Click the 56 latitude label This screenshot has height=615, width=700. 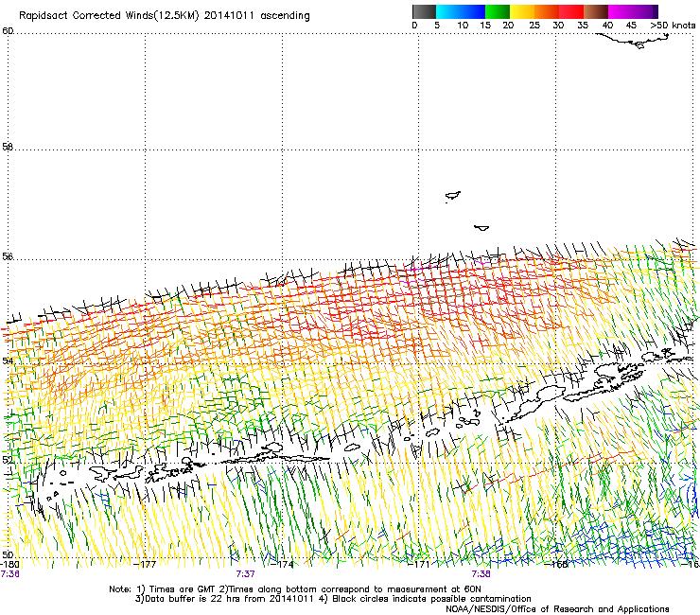(8, 256)
